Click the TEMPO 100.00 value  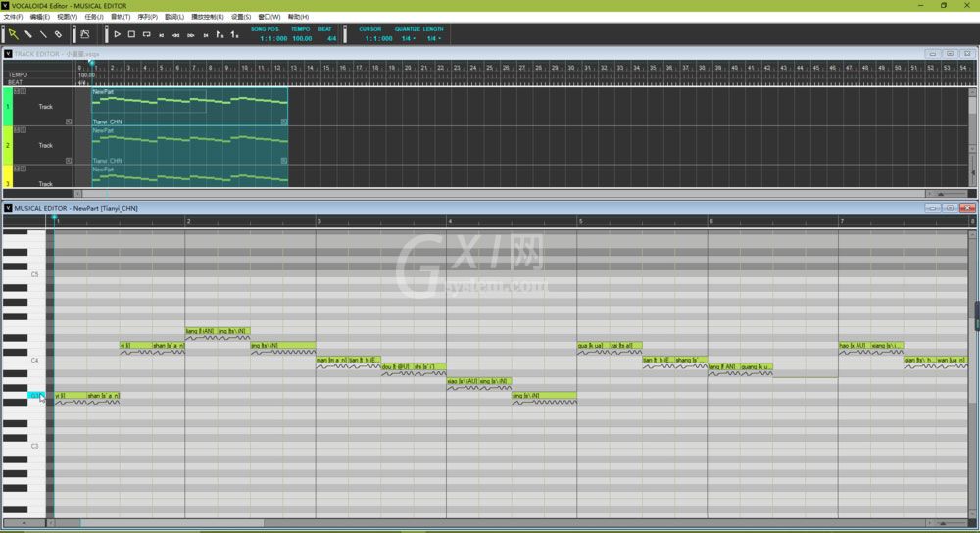302,39
